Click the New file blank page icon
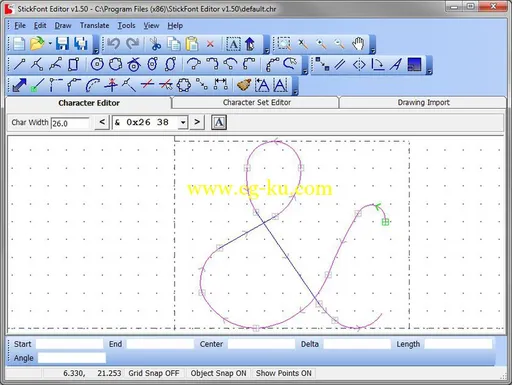The height and width of the screenshot is (385, 512). tap(19, 44)
